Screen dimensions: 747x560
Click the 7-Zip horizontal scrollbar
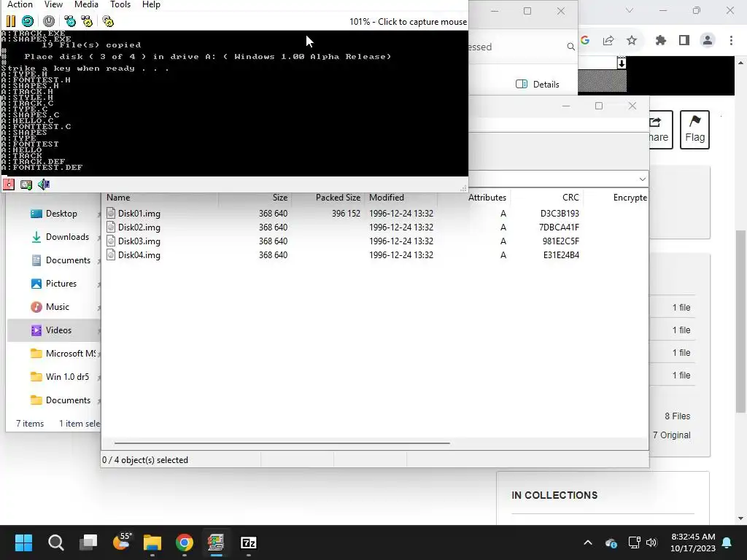tap(282, 443)
